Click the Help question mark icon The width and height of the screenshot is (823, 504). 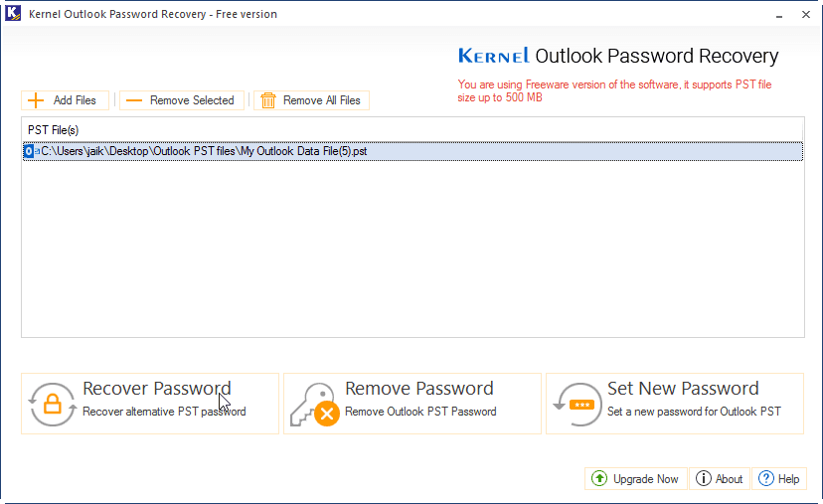click(x=765, y=479)
